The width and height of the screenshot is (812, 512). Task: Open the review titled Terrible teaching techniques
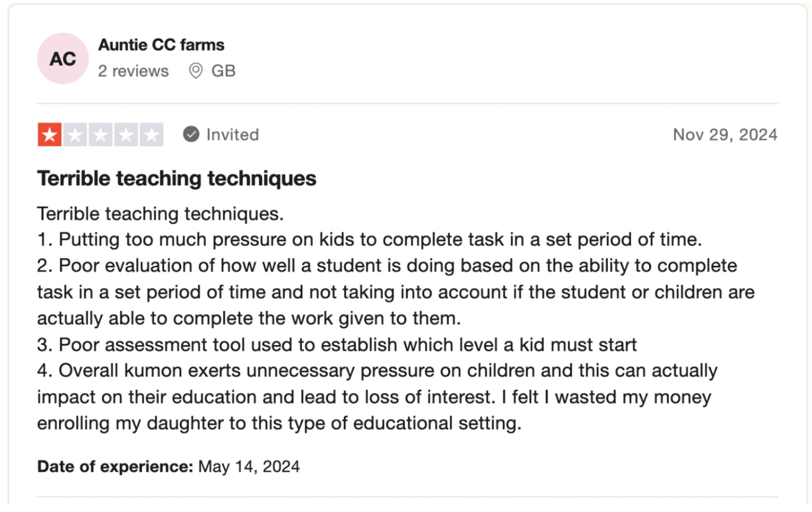click(177, 178)
